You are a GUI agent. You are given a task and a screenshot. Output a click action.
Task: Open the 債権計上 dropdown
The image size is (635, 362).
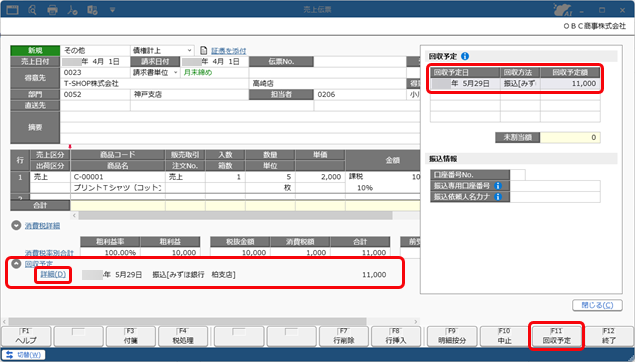click(x=189, y=51)
